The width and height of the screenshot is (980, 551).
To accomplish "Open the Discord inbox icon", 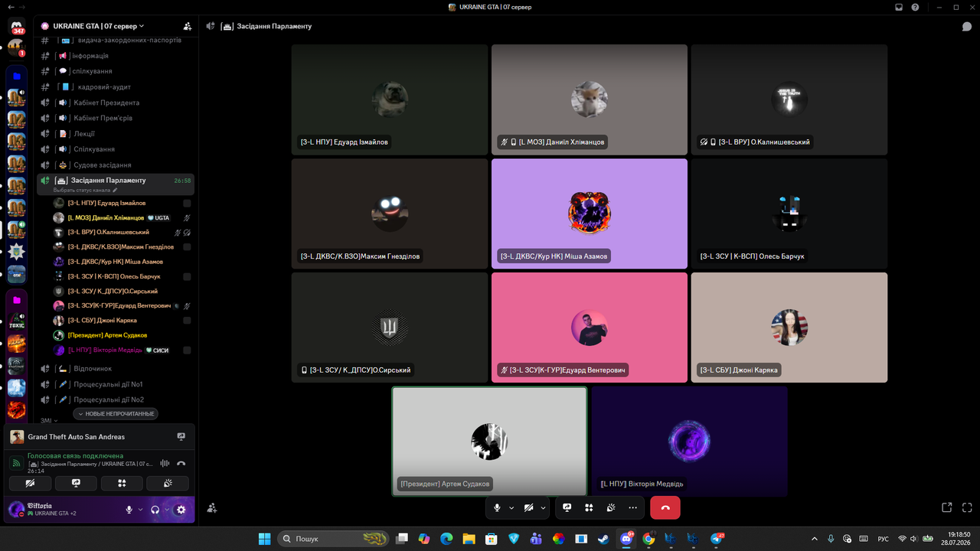I will click(x=900, y=7).
